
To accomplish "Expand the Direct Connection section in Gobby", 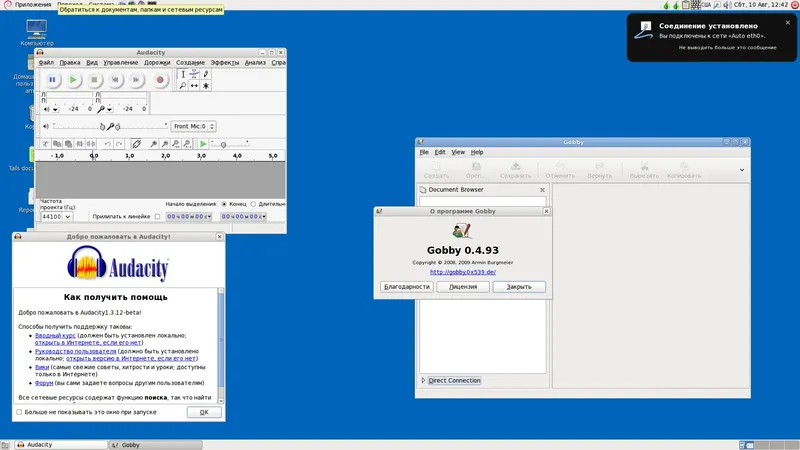I will click(x=423, y=381).
